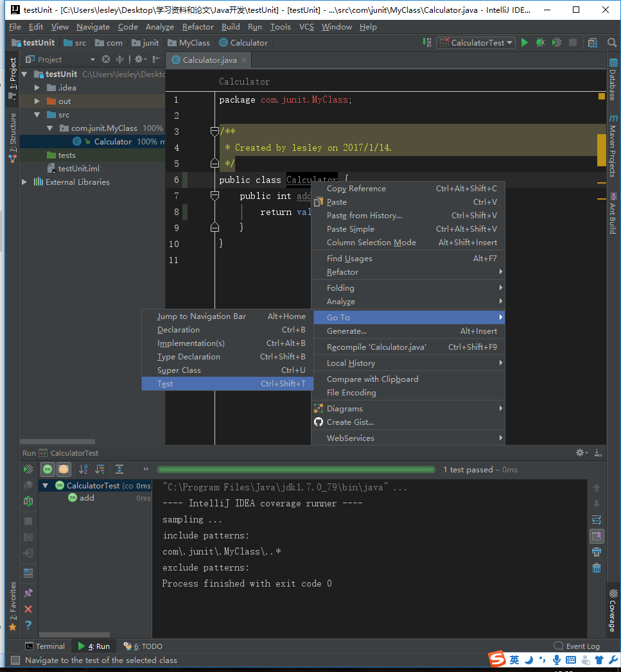The width and height of the screenshot is (621, 672).
Task: Click the Make Project build icon
Action: click(426, 42)
